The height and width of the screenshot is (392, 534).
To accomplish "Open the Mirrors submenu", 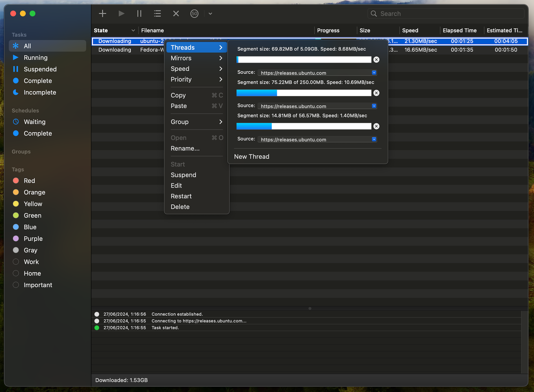I will (197, 58).
